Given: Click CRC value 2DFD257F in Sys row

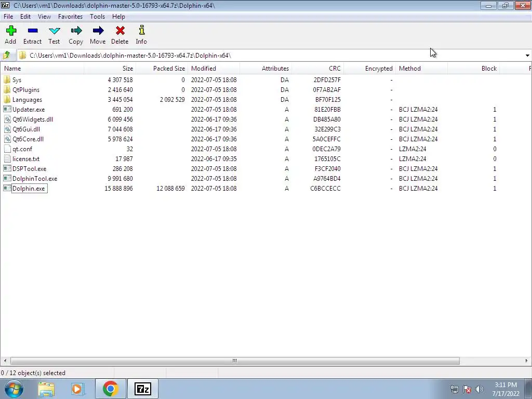Looking at the screenshot, I should (x=327, y=79).
